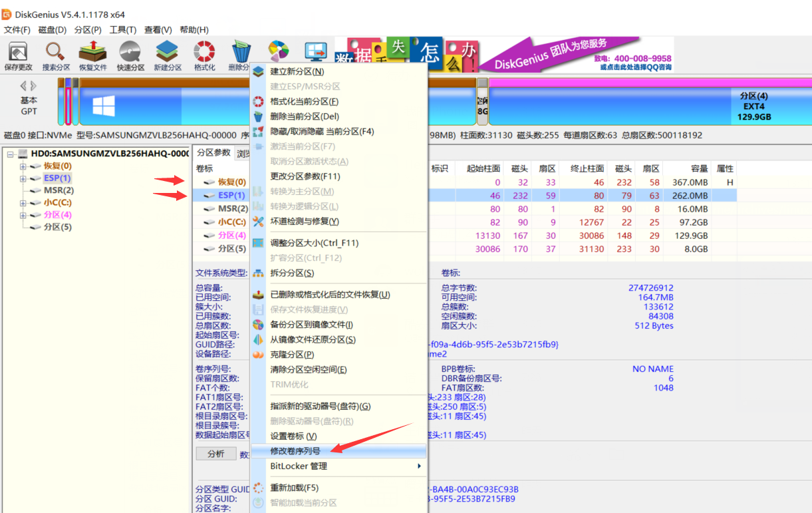Click the Save Changes (保存更改) toolbar icon
The width and height of the screenshot is (812, 513).
pos(18,56)
